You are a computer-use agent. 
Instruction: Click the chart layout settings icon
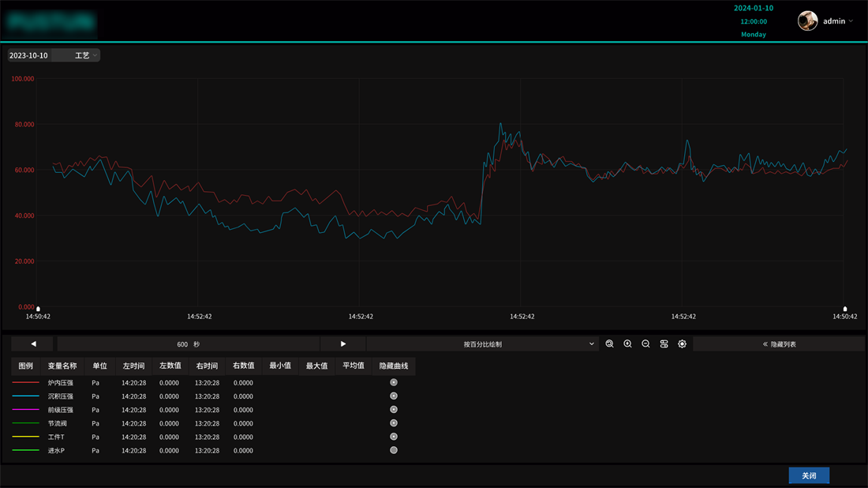click(664, 344)
